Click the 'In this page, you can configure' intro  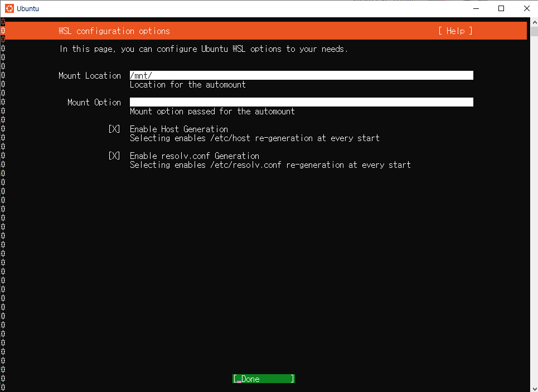click(204, 49)
